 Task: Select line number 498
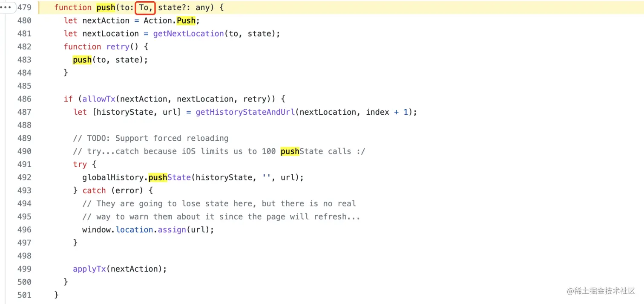pos(24,256)
